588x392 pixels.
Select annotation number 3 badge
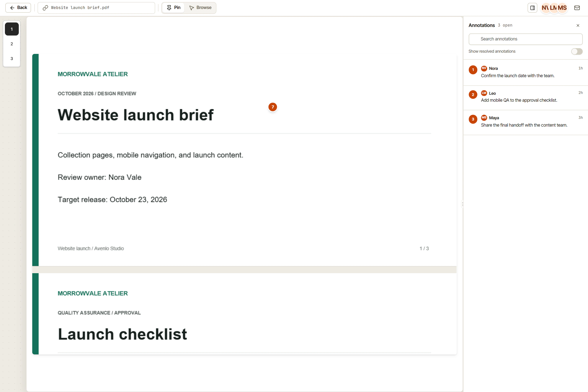(473, 119)
